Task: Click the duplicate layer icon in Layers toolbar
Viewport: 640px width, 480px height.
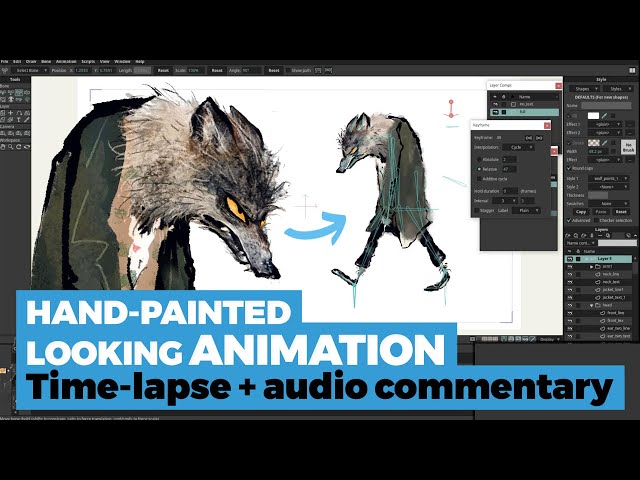Action: tap(576, 236)
